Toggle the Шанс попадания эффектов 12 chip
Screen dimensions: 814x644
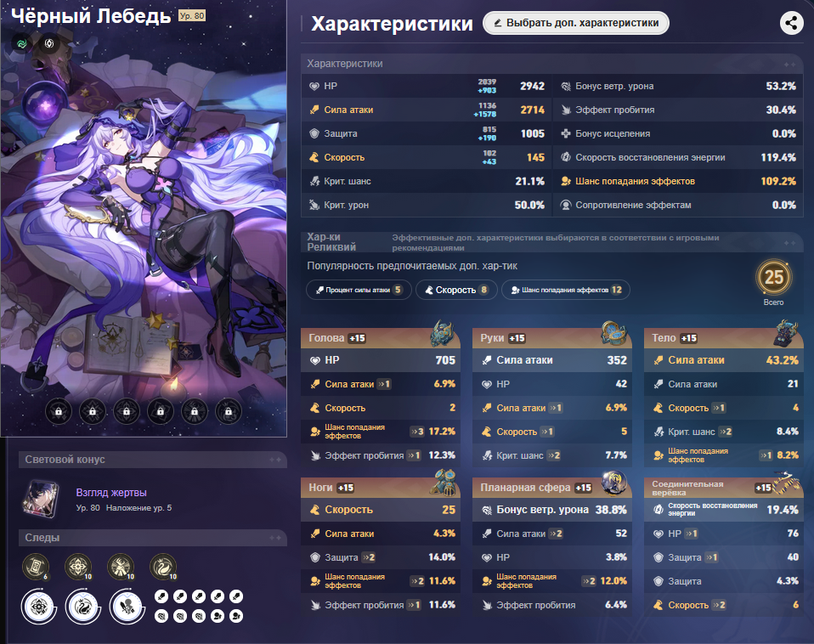tap(566, 290)
